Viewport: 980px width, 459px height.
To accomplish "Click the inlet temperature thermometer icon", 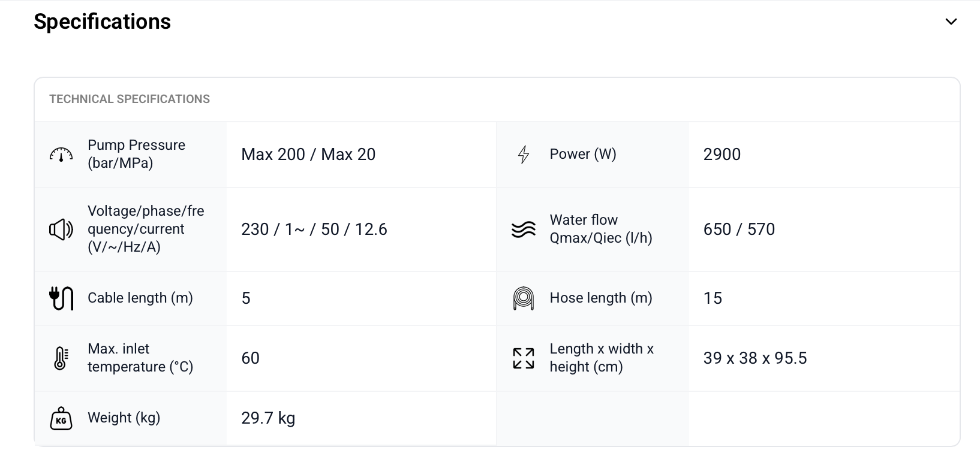I will click(61, 358).
